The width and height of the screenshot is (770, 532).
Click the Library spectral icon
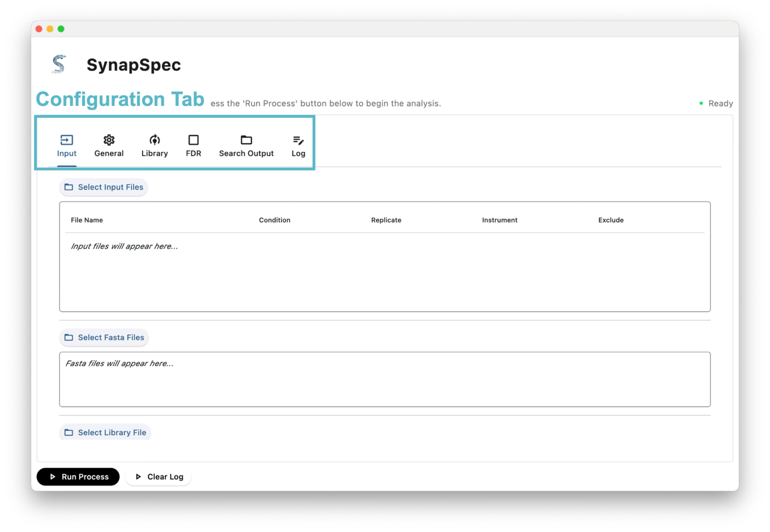[154, 140]
